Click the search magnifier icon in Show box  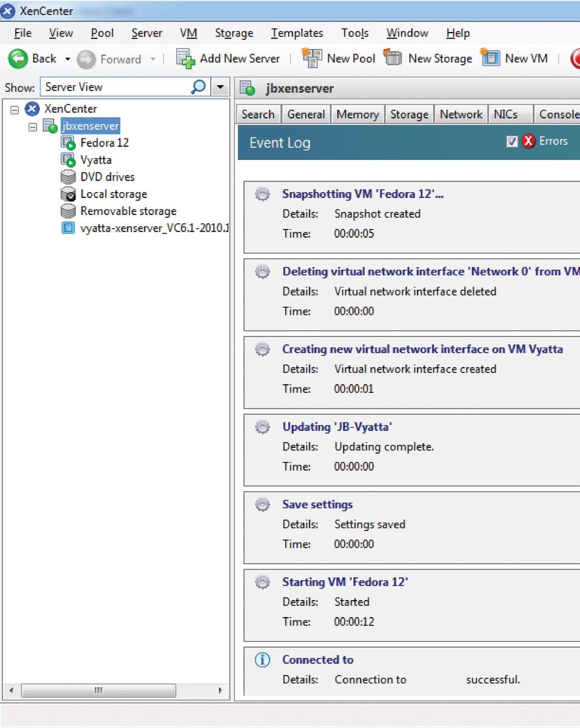198,87
